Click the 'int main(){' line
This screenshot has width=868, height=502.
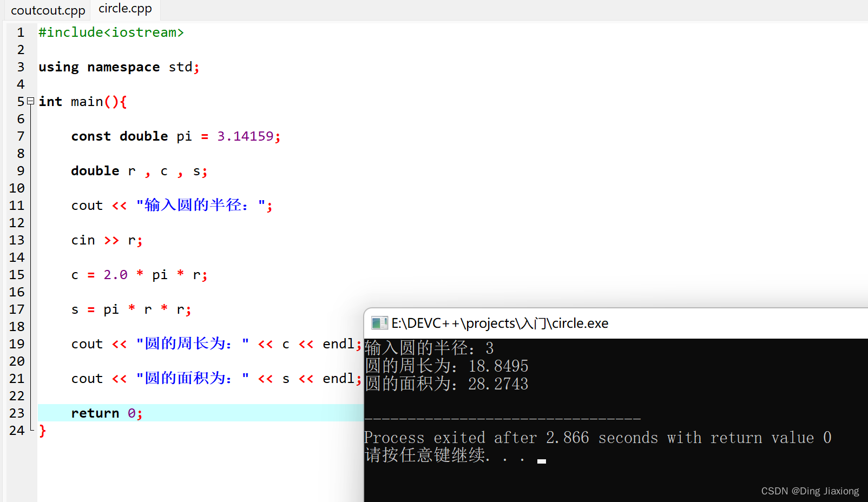pyautogui.click(x=83, y=102)
